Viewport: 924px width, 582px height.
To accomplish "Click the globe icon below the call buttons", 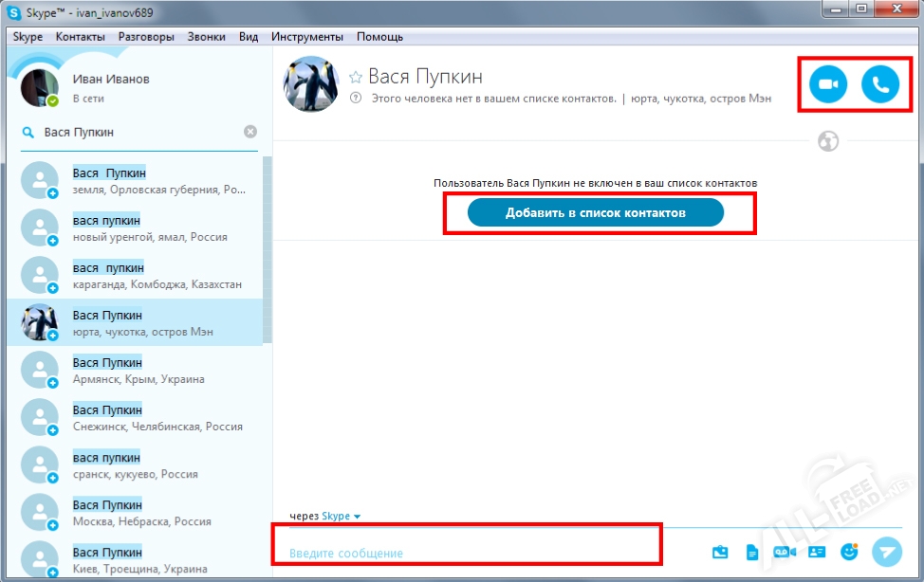I will click(828, 141).
